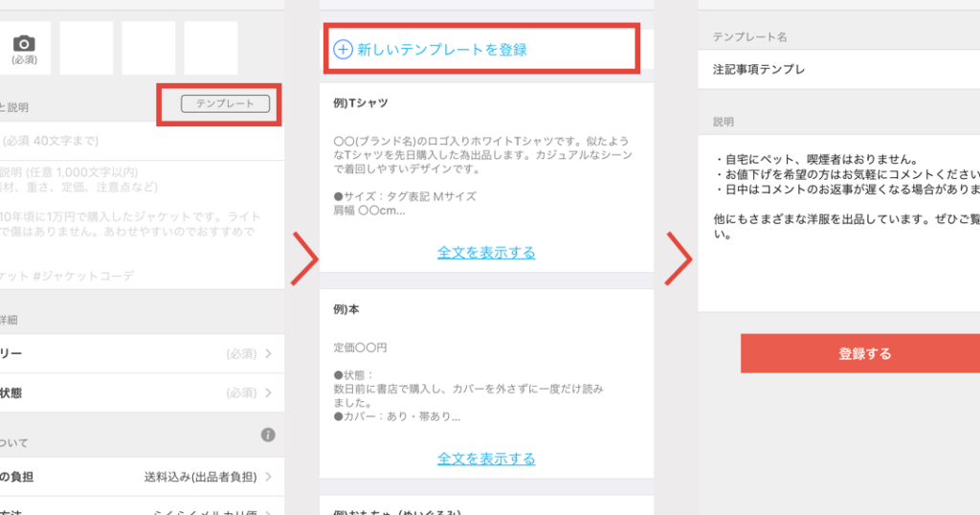This screenshot has width=980, height=515.
Task: Click into the 説明 text area with bullet notes
Action: click(838, 220)
